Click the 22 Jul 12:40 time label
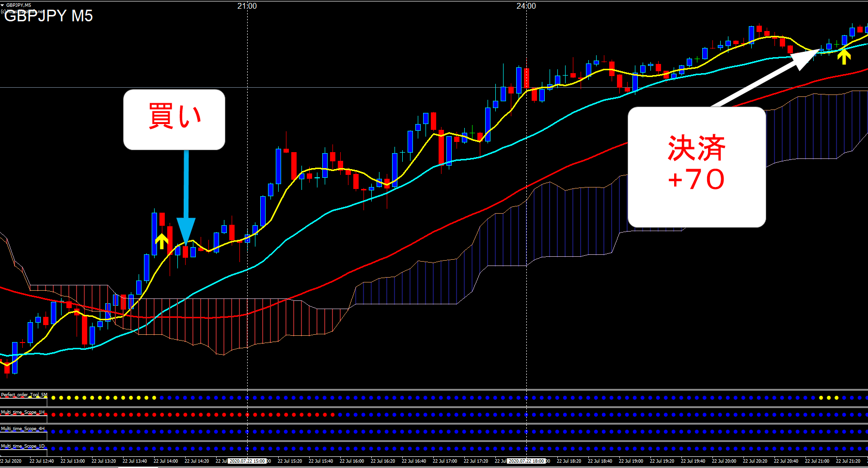868x468 pixels. [42, 461]
